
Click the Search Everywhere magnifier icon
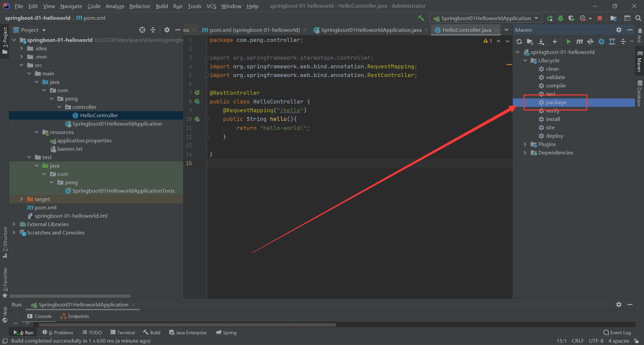coord(638,18)
